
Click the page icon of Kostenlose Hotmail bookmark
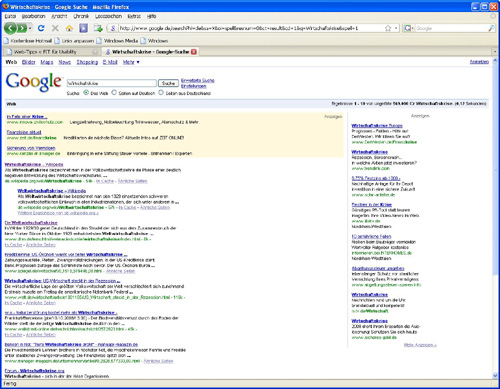point(7,41)
